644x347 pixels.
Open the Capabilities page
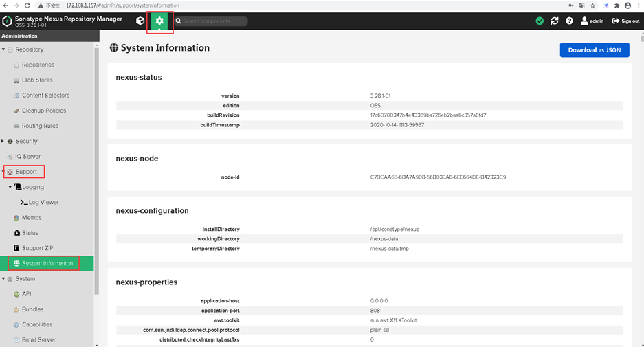[x=37, y=324]
